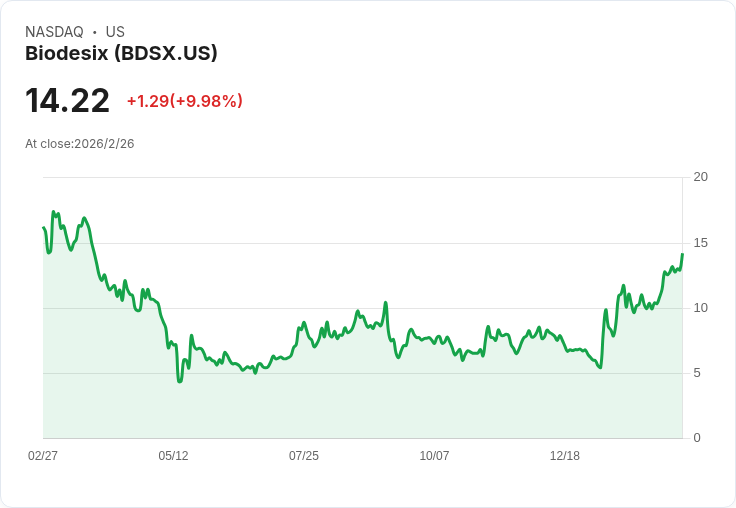Click the 10 label on the price axis

coord(700,308)
